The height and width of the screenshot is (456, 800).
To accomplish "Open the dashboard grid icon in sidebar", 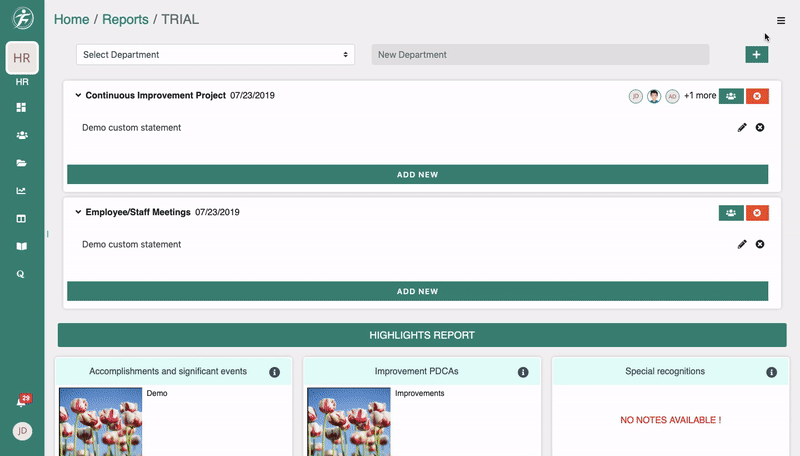I will (21, 107).
